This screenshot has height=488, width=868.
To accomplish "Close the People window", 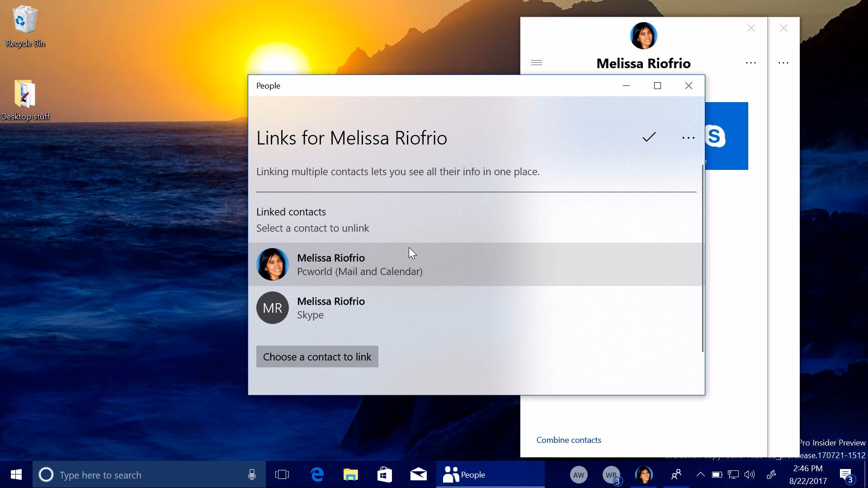I will click(689, 85).
